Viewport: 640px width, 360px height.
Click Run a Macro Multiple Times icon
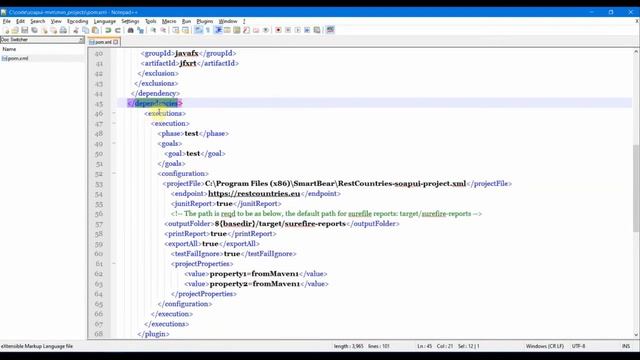point(307,30)
